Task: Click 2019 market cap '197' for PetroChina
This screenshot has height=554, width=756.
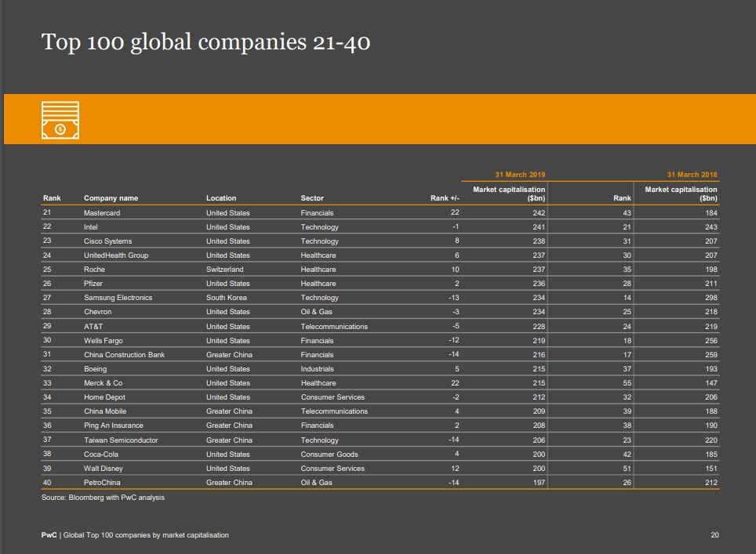Action: point(539,482)
